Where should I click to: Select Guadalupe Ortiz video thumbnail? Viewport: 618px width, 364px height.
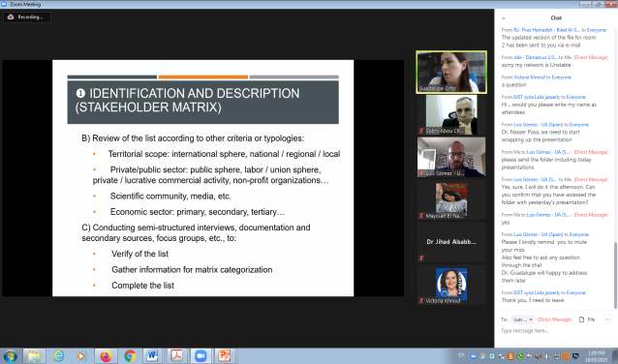pos(451,72)
